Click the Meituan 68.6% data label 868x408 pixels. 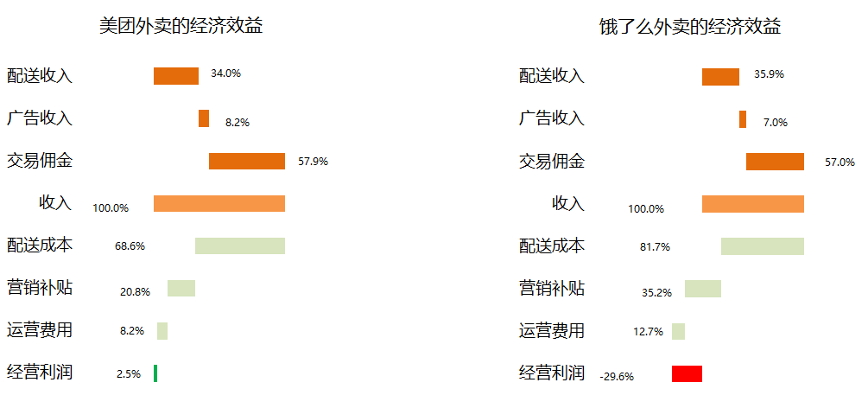(x=130, y=246)
